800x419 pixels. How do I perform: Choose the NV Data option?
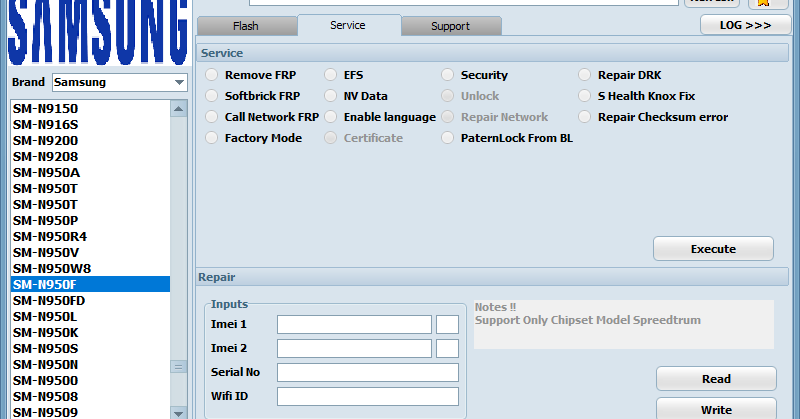click(x=331, y=96)
